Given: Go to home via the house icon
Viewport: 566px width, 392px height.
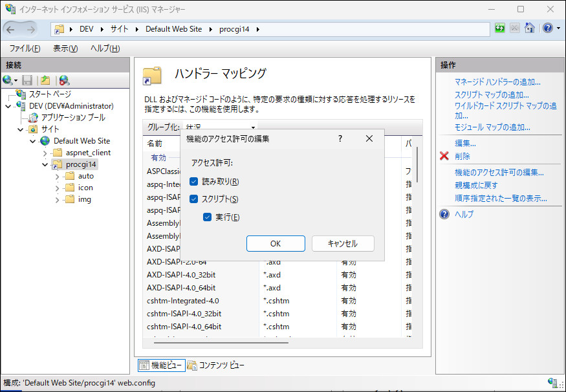Looking at the screenshot, I should [x=530, y=28].
